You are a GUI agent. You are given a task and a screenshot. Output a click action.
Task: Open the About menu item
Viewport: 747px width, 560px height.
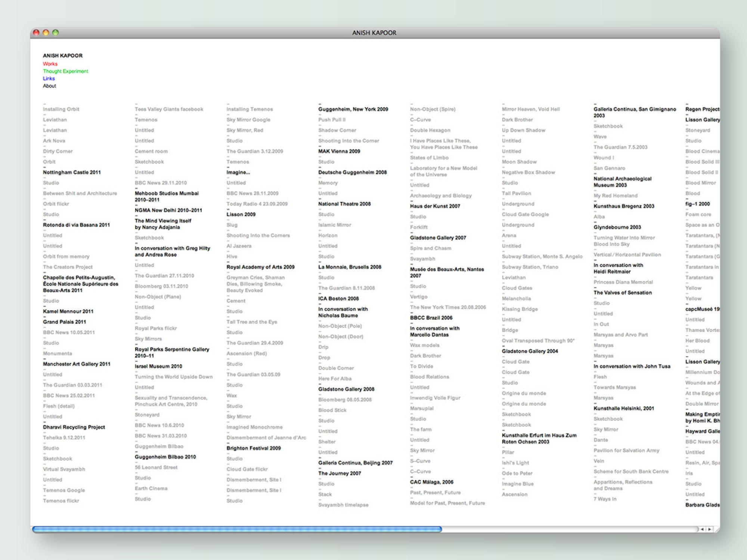click(x=49, y=85)
